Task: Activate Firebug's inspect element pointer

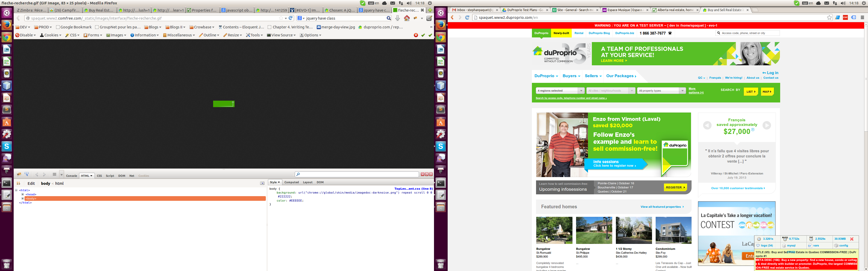Action: 27,174
